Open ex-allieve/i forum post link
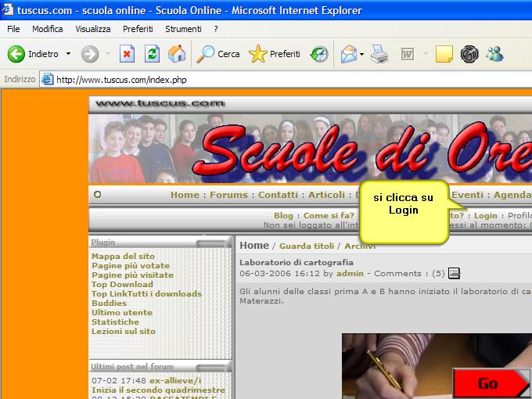Screen dimensions: 532x399 pyautogui.click(x=175, y=381)
